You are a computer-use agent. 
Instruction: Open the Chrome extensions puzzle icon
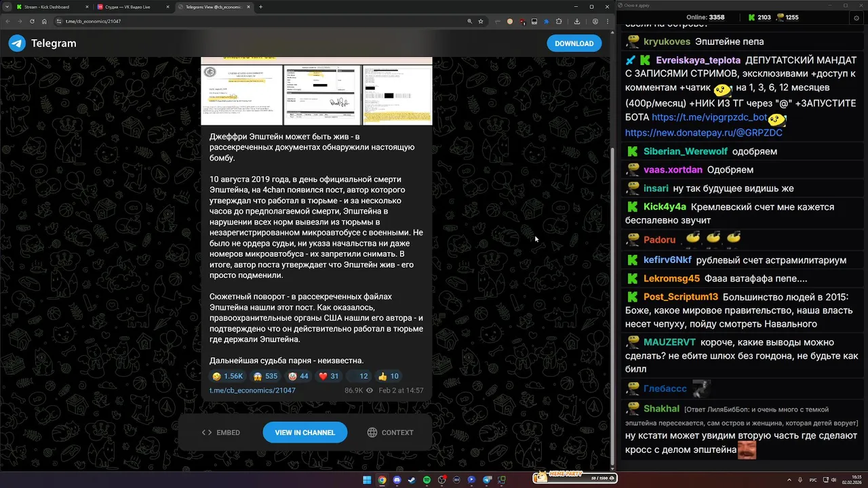(x=559, y=21)
